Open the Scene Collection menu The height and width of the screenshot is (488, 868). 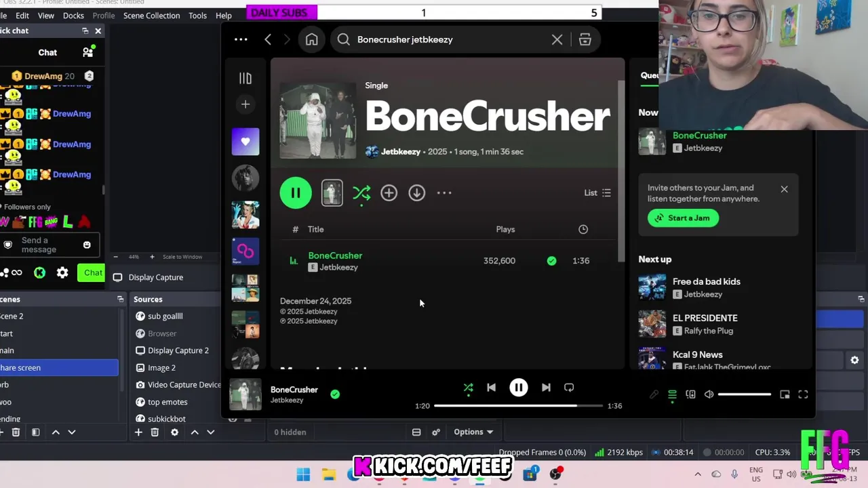point(151,16)
